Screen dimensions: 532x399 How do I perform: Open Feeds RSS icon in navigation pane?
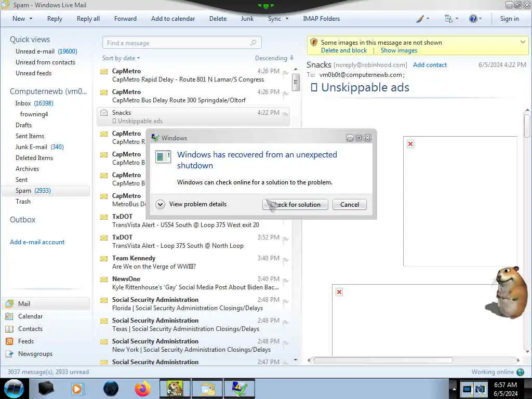click(x=9, y=341)
